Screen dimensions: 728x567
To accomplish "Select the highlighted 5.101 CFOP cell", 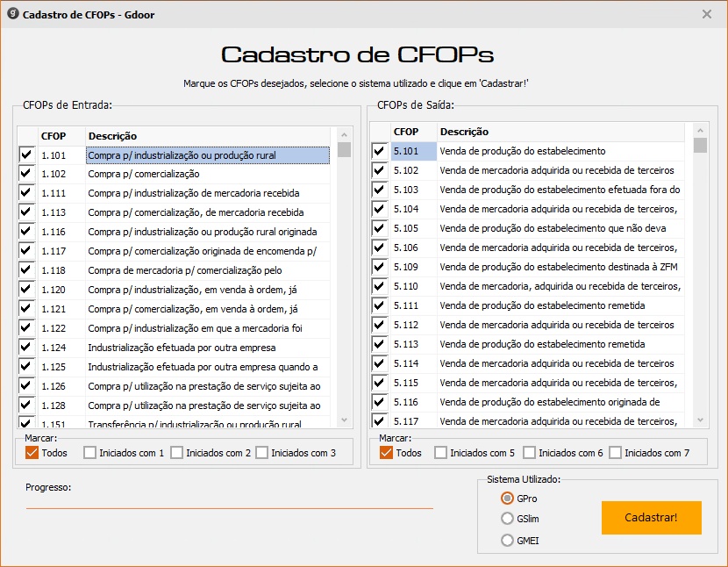I will (x=414, y=151).
